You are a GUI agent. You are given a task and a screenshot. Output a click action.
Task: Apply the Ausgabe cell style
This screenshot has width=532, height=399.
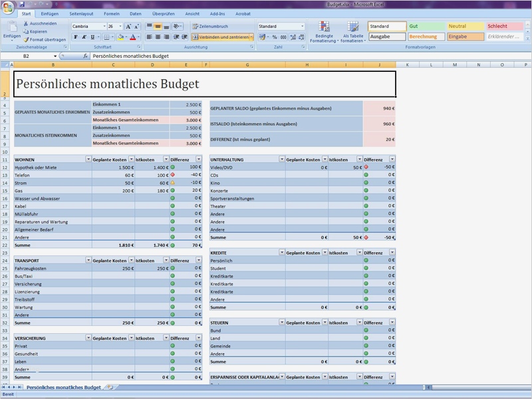tap(387, 37)
